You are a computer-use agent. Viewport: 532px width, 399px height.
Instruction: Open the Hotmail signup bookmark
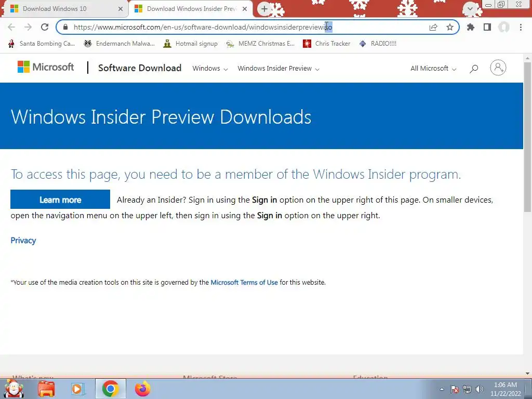pyautogui.click(x=190, y=44)
